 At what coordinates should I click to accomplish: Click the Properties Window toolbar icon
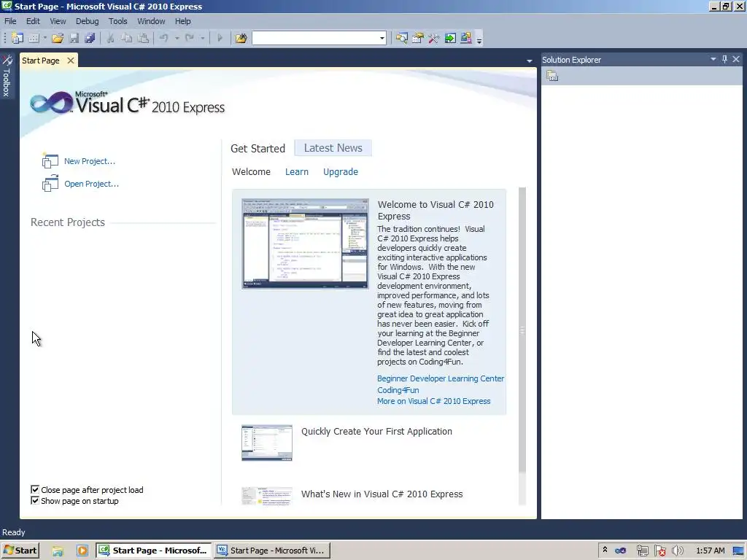[x=418, y=38]
